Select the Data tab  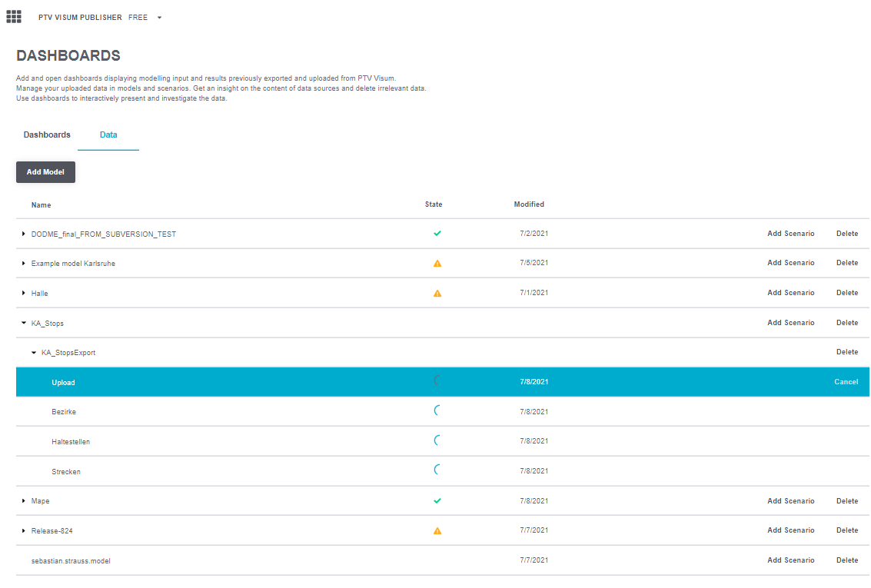click(108, 135)
